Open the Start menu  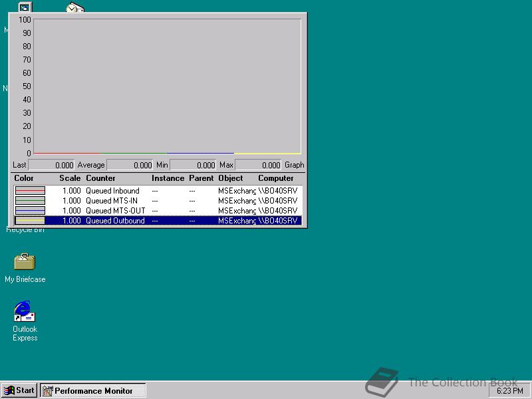[19, 390]
